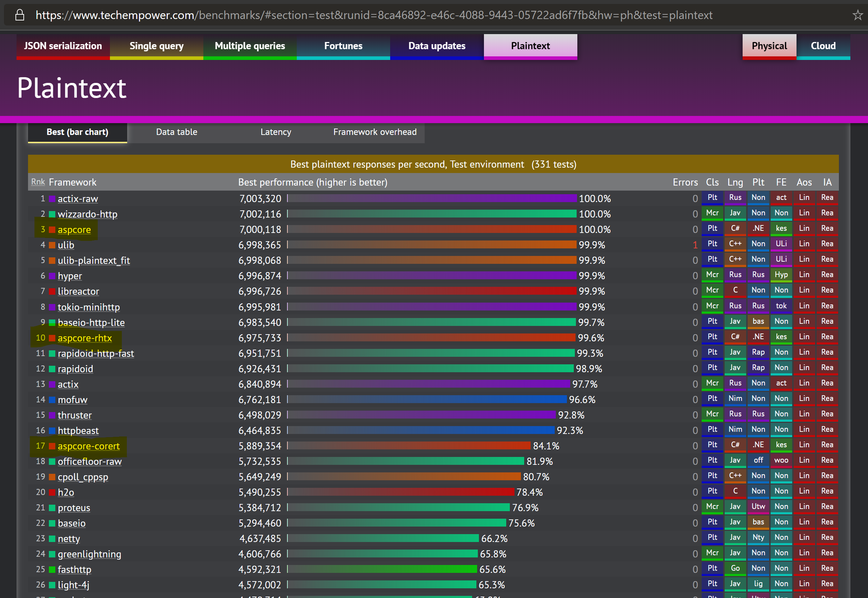Open the Framework overhead tab
The width and height of the screenshot is (868, 598).
pos(375,132)
